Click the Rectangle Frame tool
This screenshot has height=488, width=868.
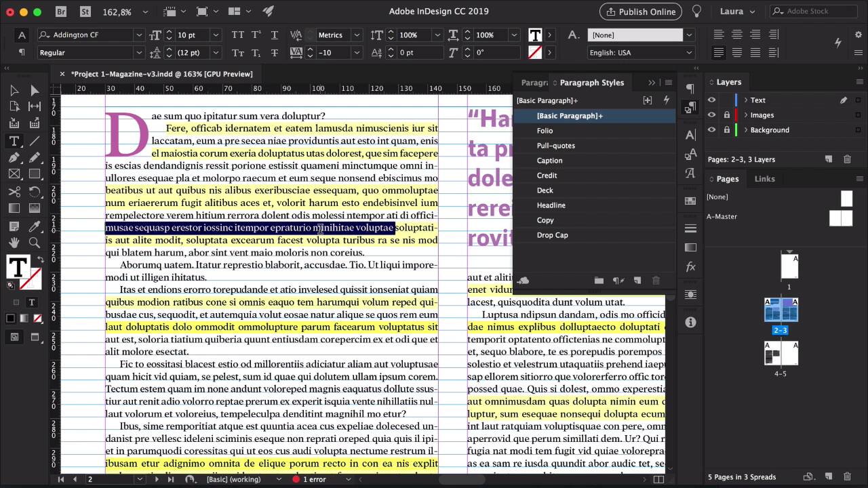point(14,175)
